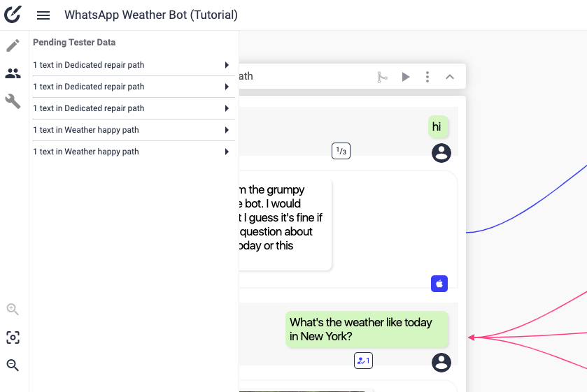Select the pencil edit tool in sidebar
Viewport: 587px width, 392px height.
click(x=13, y=45)
